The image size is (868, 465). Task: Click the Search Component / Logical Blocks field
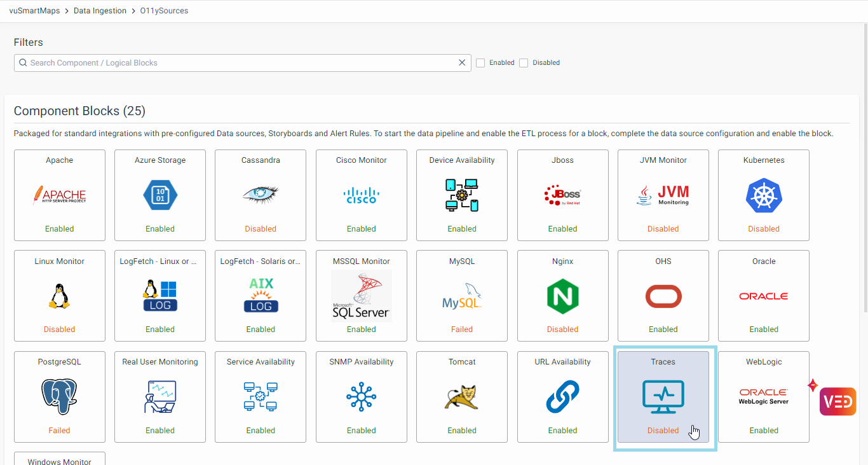pyautogui.click(x=241, y=63)
